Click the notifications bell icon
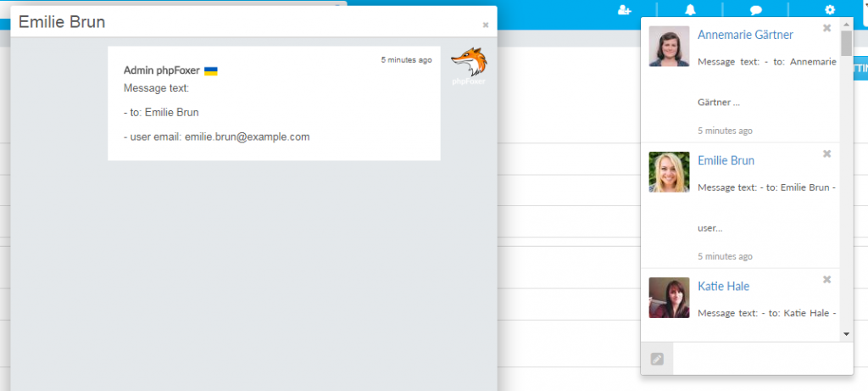 pyautogui.click(x=689, y=10)
